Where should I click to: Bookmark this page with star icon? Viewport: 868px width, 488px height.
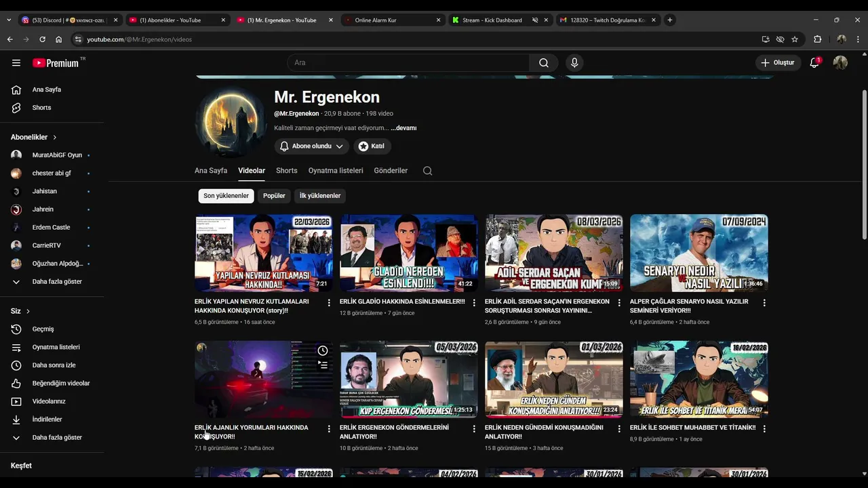pos(795,39)
